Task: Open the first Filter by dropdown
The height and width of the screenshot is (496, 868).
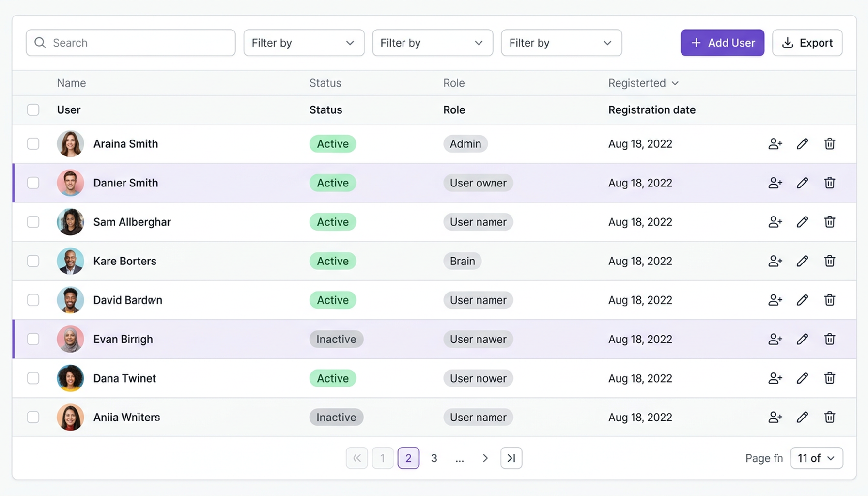Action: (304, 43)
